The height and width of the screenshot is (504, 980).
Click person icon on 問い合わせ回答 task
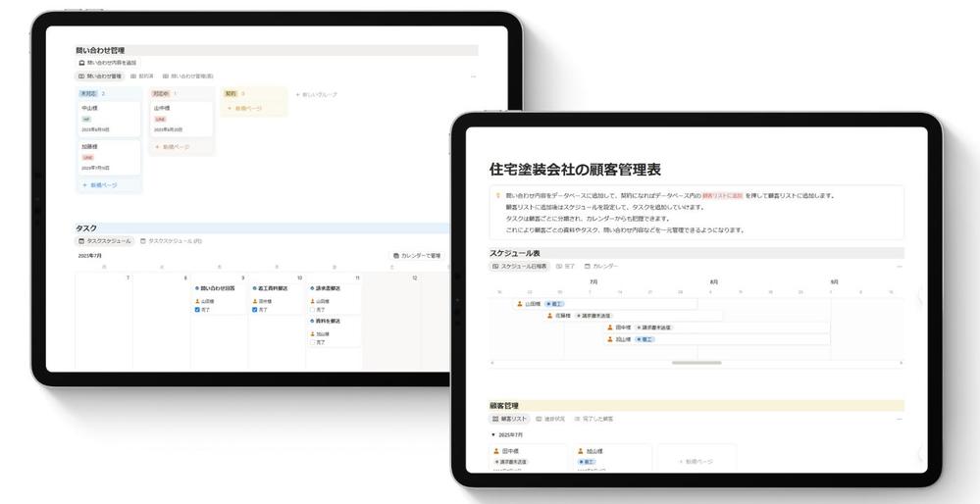[x=197, y=301]
